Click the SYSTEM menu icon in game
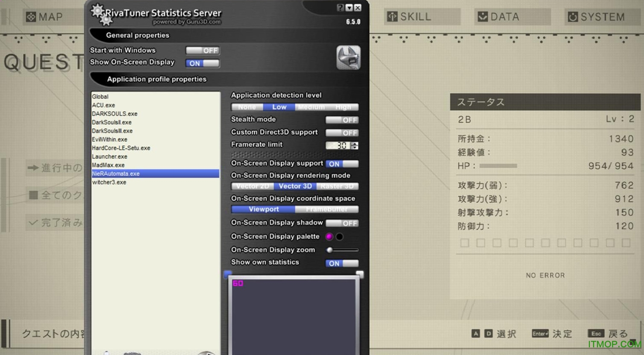 [573, 17]
